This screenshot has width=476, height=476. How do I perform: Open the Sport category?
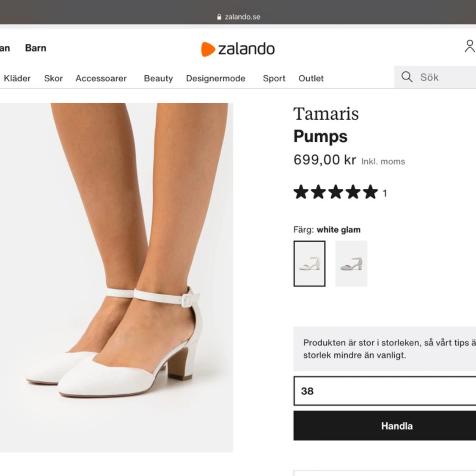click(x=274, y=78)
